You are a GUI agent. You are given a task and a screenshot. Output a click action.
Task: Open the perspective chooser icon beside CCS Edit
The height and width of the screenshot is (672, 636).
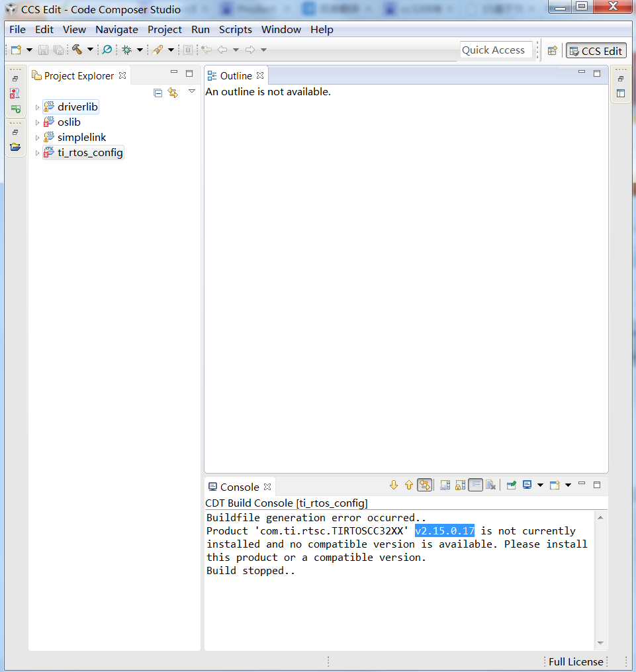(x=553, y=50)
